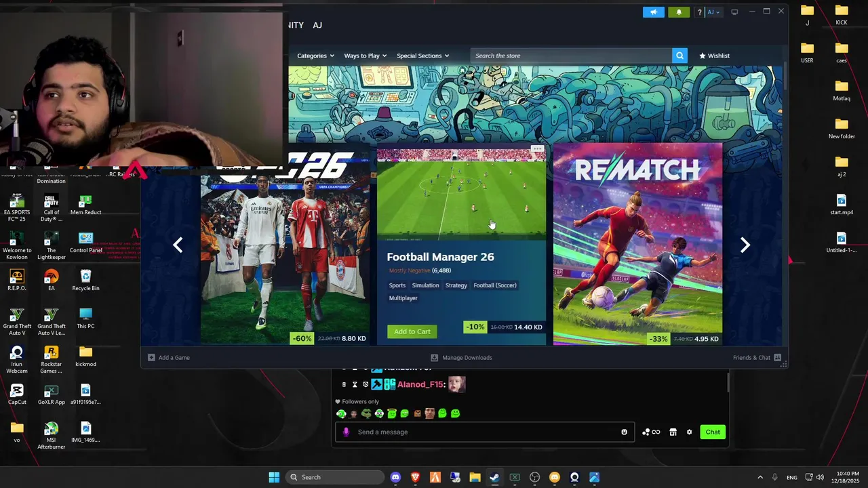Open the AJ profile menu item

(x=317, y=25)
